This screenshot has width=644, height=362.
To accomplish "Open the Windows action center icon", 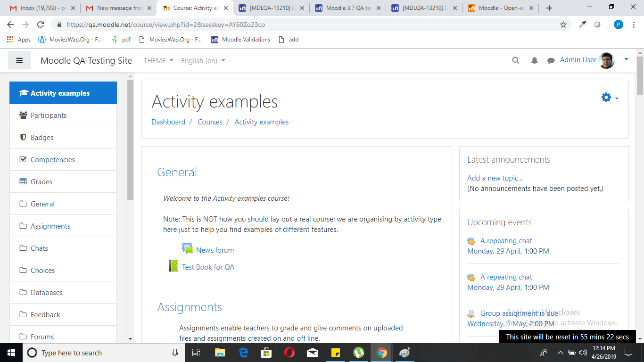I will [628, 353].
